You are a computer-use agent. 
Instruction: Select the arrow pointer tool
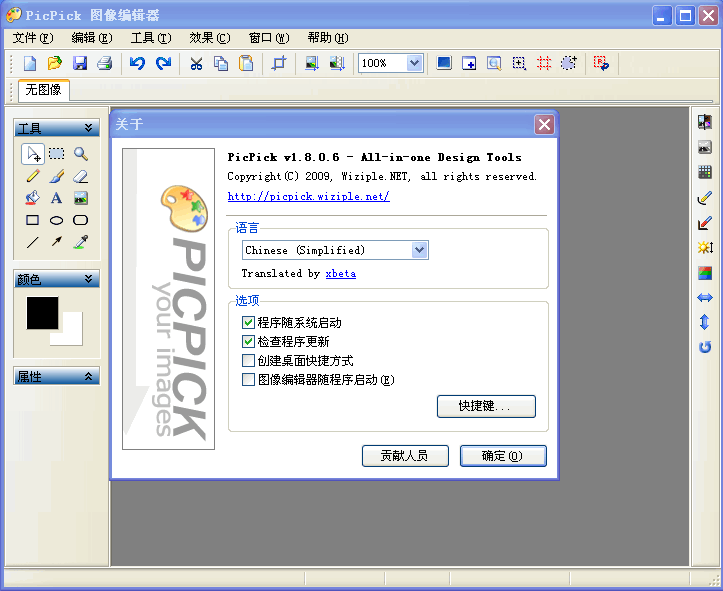33,154
